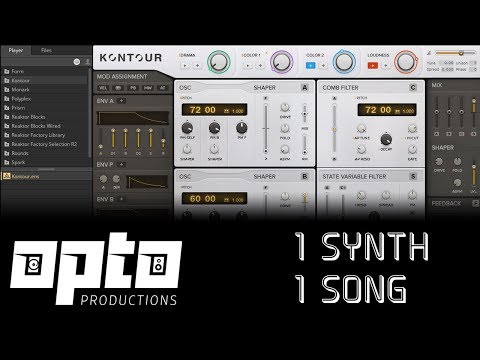Toggle the DRAMA macro play button
Image resolution: width=480 pixels, height=360 pixels.
click(184, 65)
